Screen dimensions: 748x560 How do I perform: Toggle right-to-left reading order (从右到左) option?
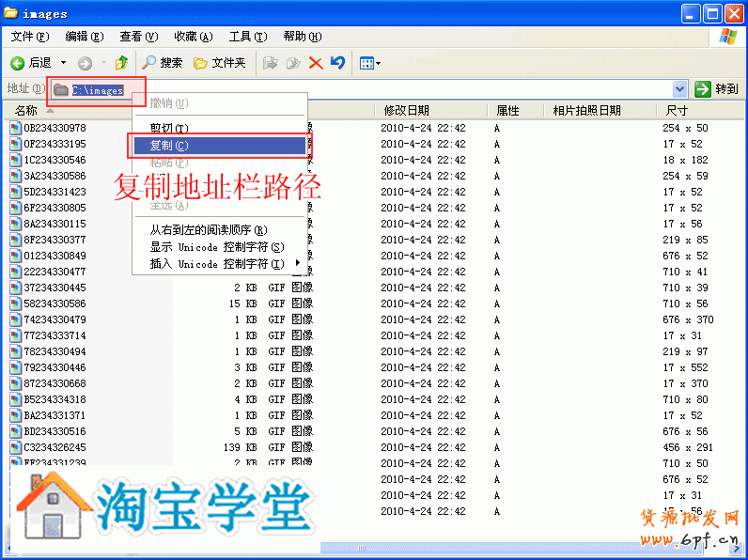[209, 230]
